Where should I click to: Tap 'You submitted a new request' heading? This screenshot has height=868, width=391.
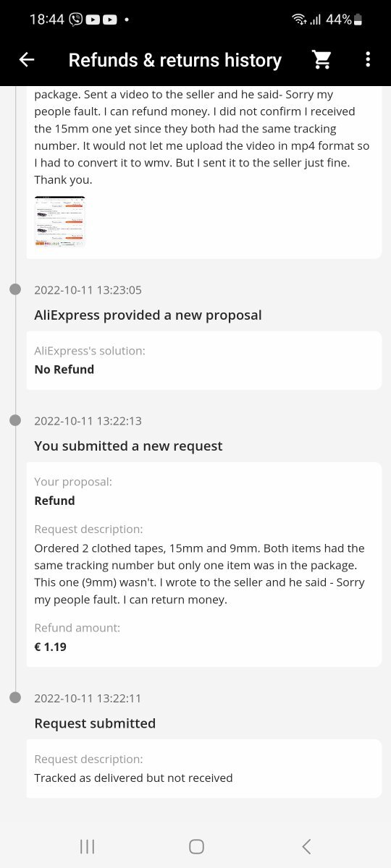tap(128, 446)
